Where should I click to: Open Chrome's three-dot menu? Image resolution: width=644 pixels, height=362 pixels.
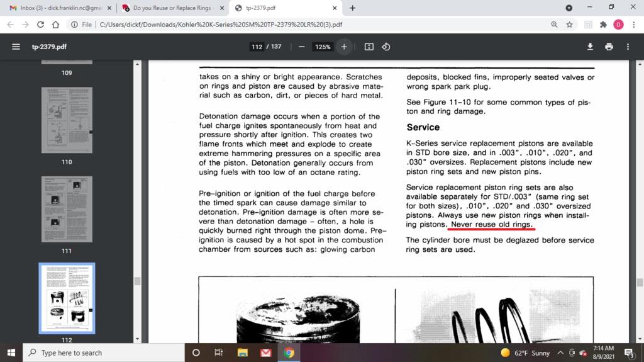634,25
